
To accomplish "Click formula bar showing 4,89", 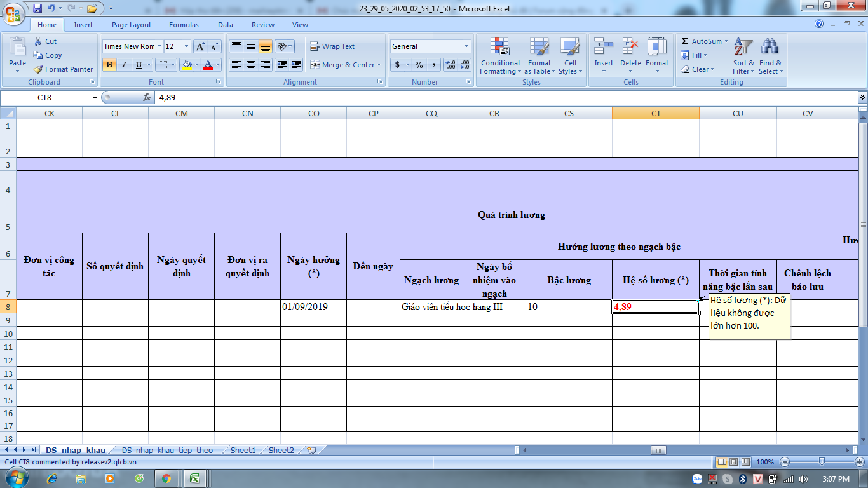I will tap(505, 97).
